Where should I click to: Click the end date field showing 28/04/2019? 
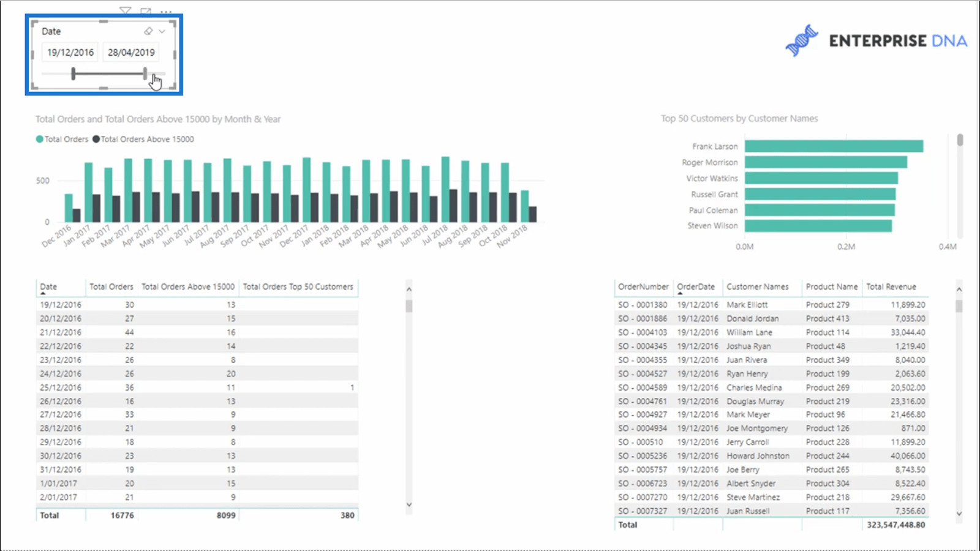point(131,53)
